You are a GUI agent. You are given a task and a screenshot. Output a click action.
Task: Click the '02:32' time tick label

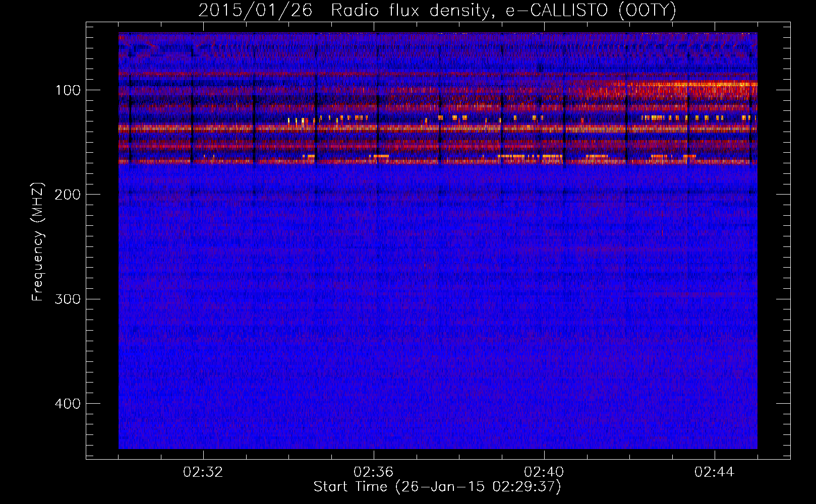coord(203,472)
